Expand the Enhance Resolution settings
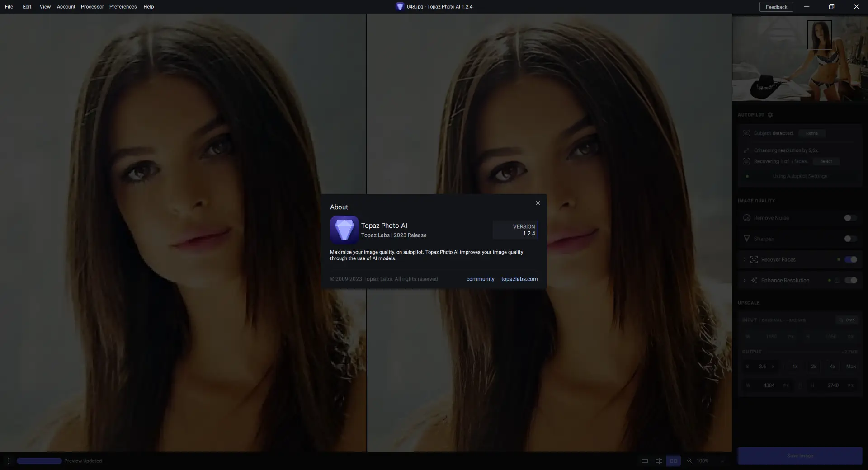Image resolution: width=868 pixels, height=470 pixels. click(x=744, y=280)
